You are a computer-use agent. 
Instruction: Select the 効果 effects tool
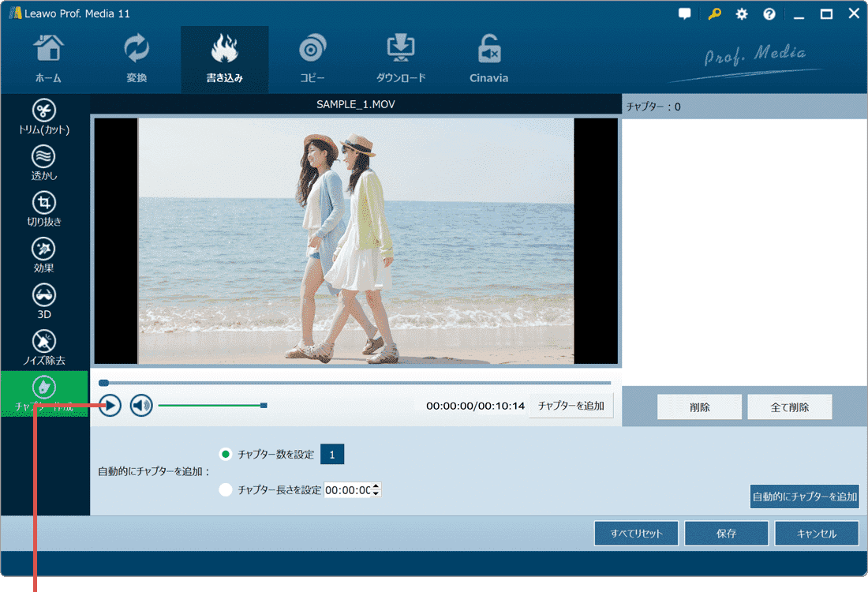44,255
